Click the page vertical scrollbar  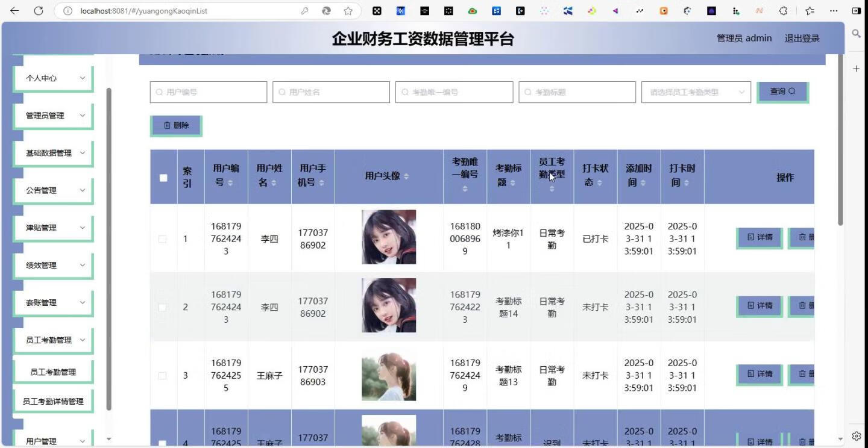coord(841,140)
